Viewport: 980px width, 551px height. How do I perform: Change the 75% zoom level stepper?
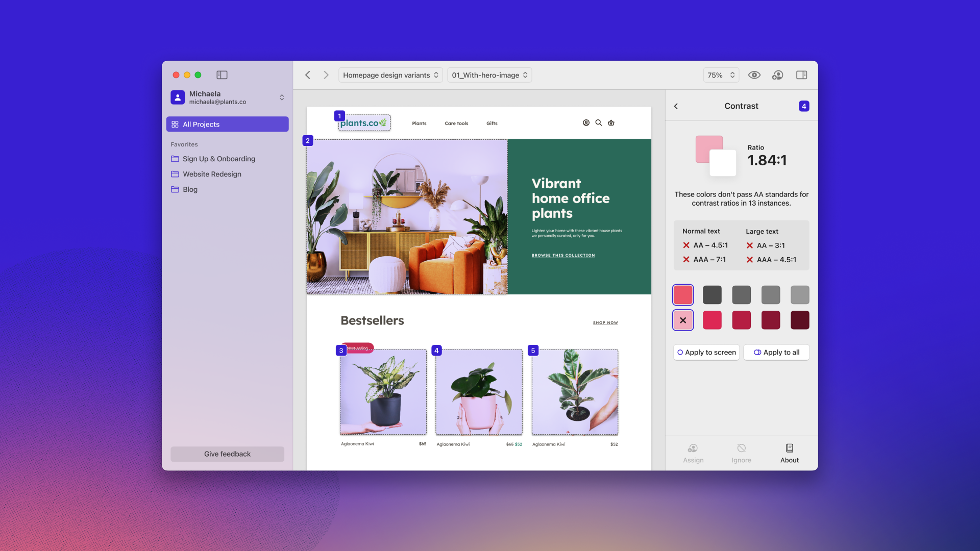coord(721,75)
